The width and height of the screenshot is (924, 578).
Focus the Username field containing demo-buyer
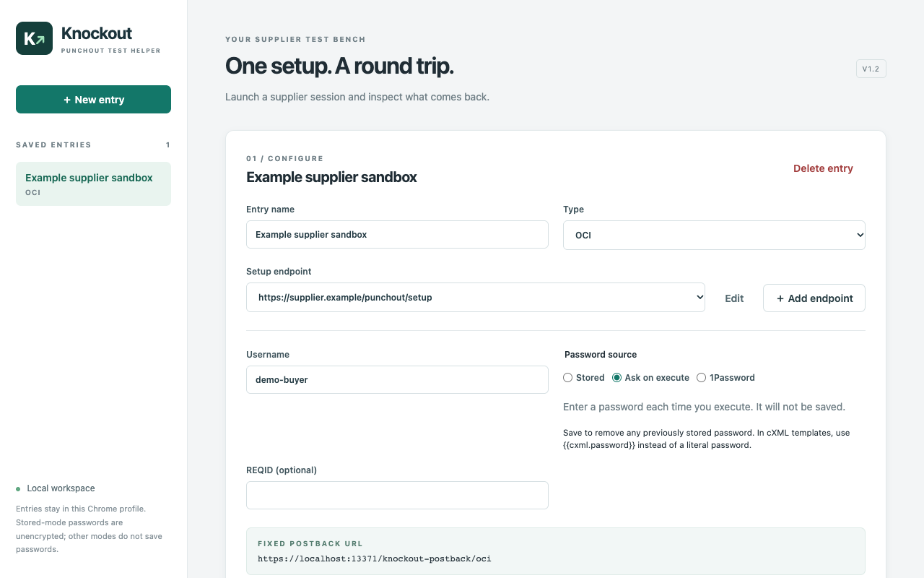click(x=397, y=379)
